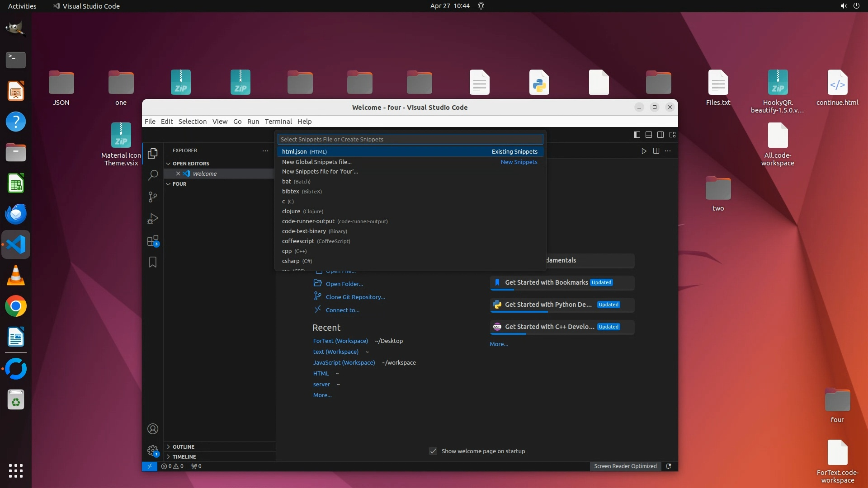This screenshot has width=868, height=488.
Task: Toggle the Primary Side Bar layout button
Action: click(637, 135)
